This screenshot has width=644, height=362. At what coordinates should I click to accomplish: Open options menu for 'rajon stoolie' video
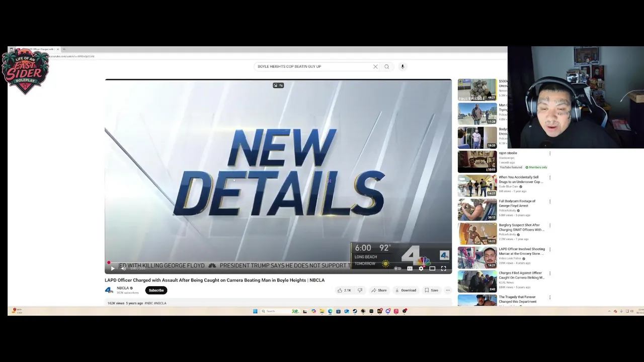pyautogui.click(x=550, y=153)
